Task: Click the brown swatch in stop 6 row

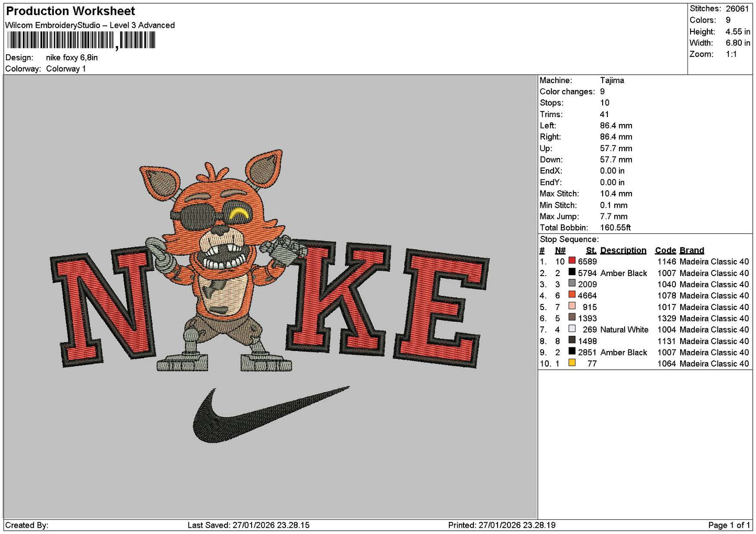Action: 572,317
